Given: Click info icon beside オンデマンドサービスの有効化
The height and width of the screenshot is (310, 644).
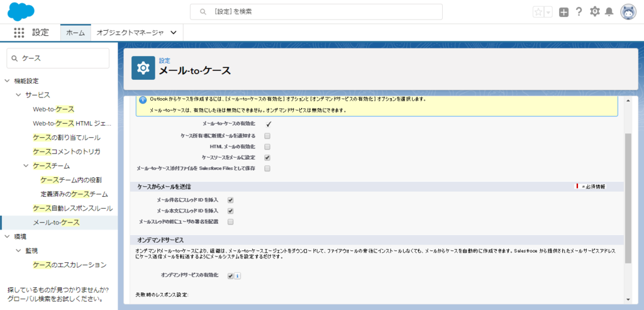Looking at the screenshot, I should pos(238,276).
